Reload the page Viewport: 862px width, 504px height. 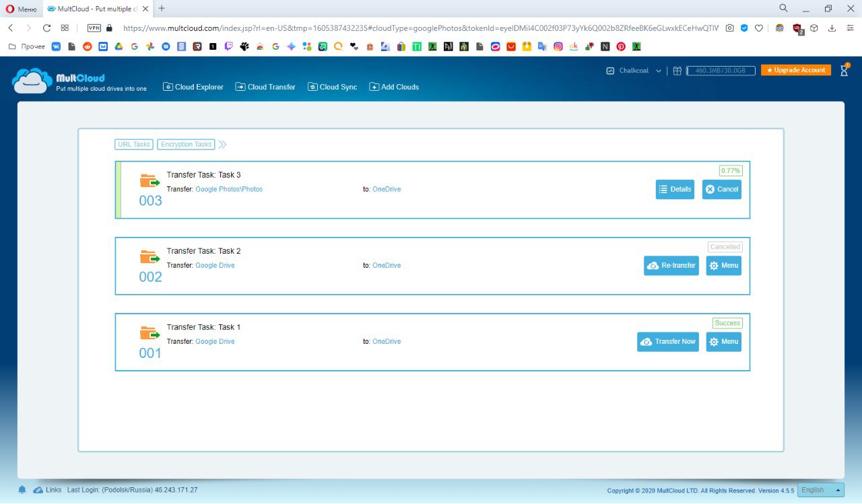coord(46,28)
